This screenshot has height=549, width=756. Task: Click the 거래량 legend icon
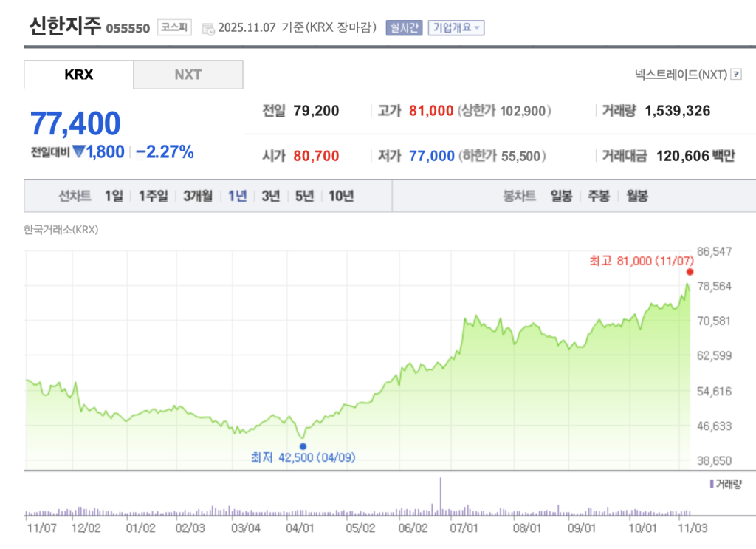pos(711,483)
